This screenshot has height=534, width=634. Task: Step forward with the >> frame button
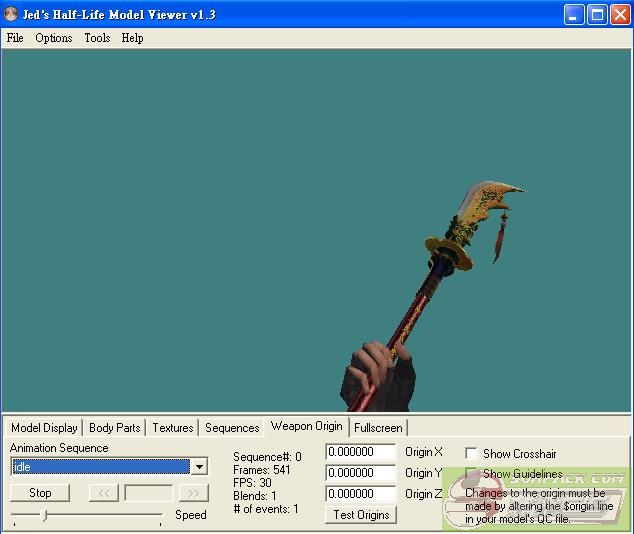coord(193,493)
